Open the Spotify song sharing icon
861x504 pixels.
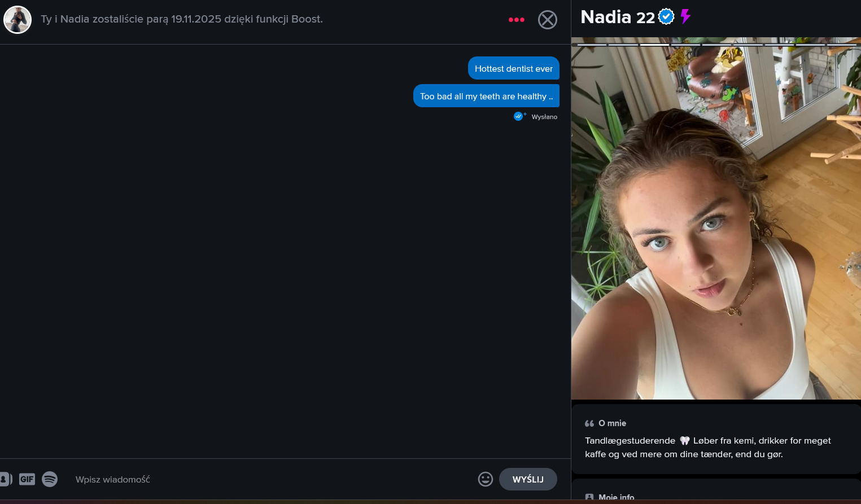pyautogui.click(x=50, y=479)
